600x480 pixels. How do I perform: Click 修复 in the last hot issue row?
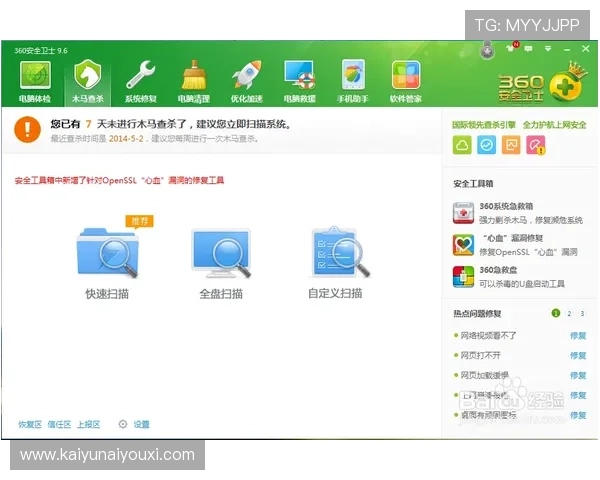click(578, 415)
